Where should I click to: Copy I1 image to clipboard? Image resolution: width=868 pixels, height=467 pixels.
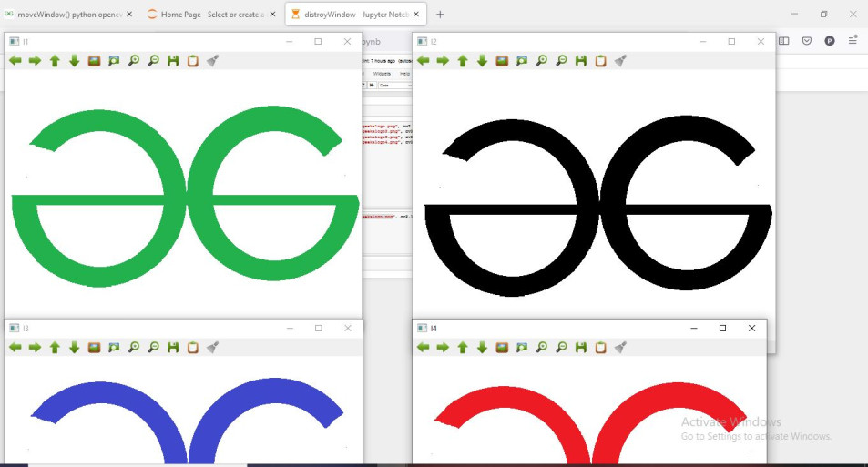193,61
